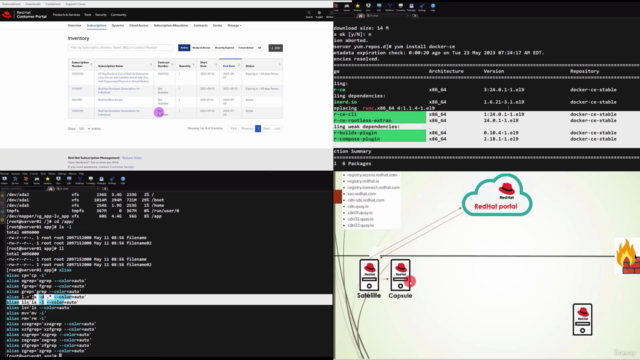Click Help icon in bottom-left MobaXterm toolbar
The width and height of the screenshot is (640, 360).
coord(123,180)
